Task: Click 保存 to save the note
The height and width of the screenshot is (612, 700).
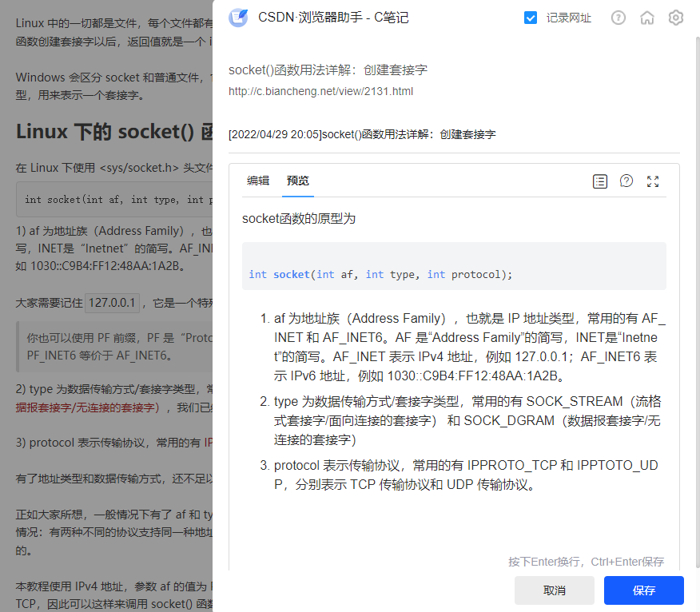Action: pos(644,590)
